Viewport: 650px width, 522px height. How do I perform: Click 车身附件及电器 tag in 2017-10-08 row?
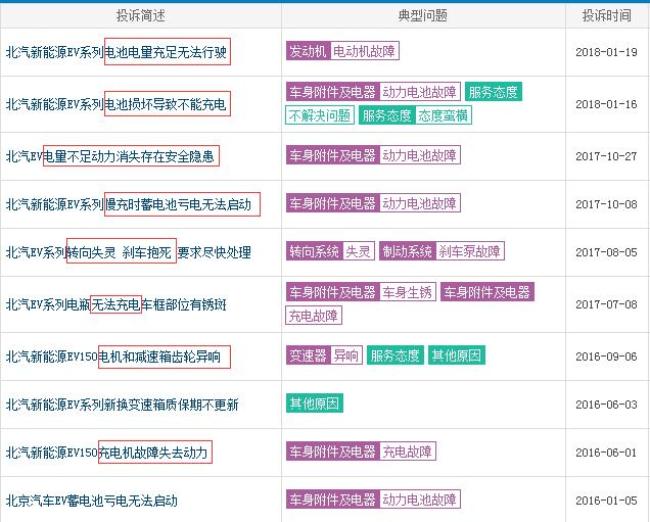pyautogui.click(x=332, y=203)
